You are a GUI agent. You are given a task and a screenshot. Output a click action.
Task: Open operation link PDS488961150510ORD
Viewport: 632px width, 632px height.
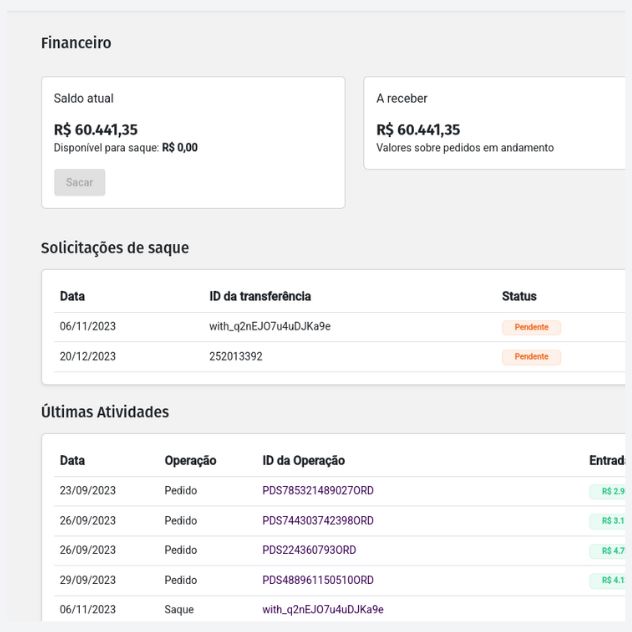[318, 580]
